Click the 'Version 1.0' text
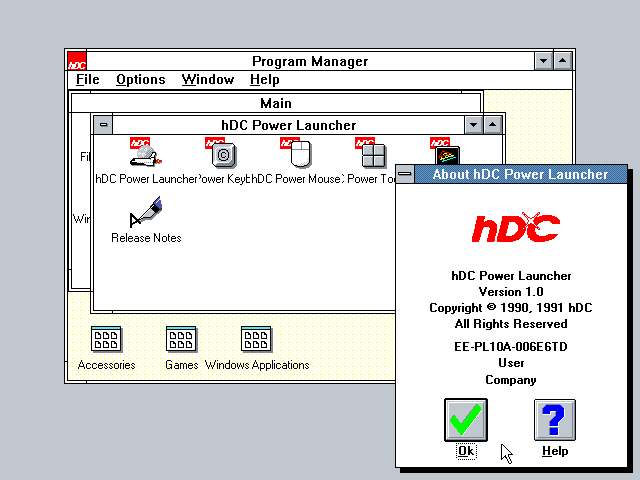 (511, 292)
